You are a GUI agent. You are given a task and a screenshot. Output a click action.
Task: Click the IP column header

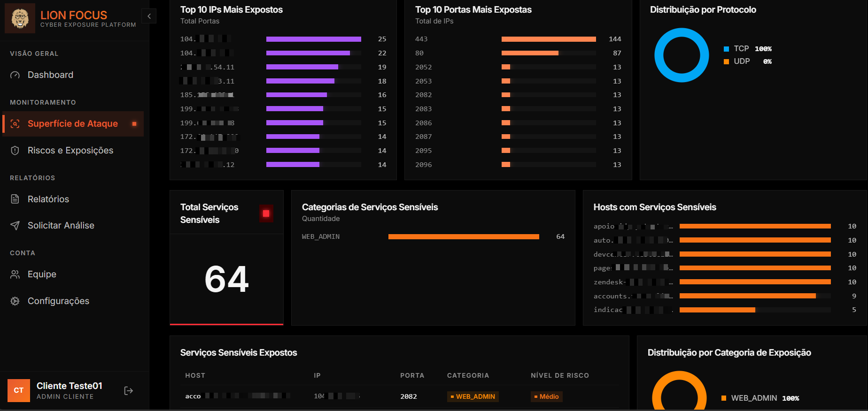point(317,375)
